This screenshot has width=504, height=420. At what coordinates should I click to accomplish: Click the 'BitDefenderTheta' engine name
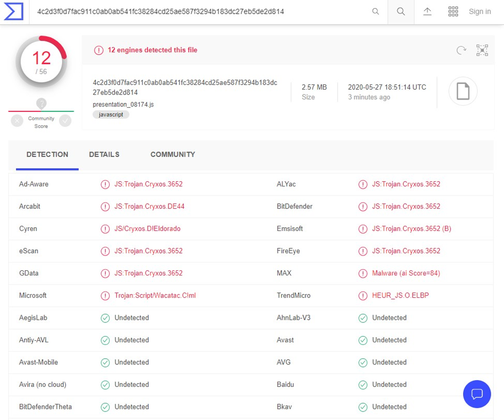click(x=45, y=407)
